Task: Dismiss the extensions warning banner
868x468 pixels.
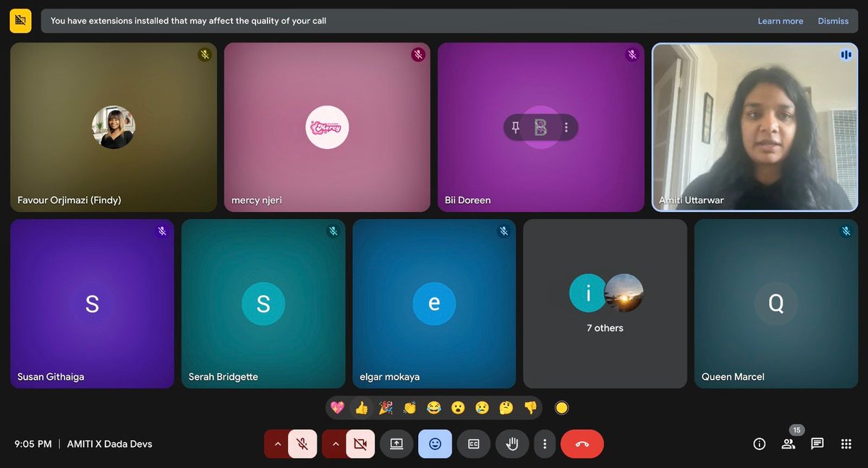Action: click(833, 21)
